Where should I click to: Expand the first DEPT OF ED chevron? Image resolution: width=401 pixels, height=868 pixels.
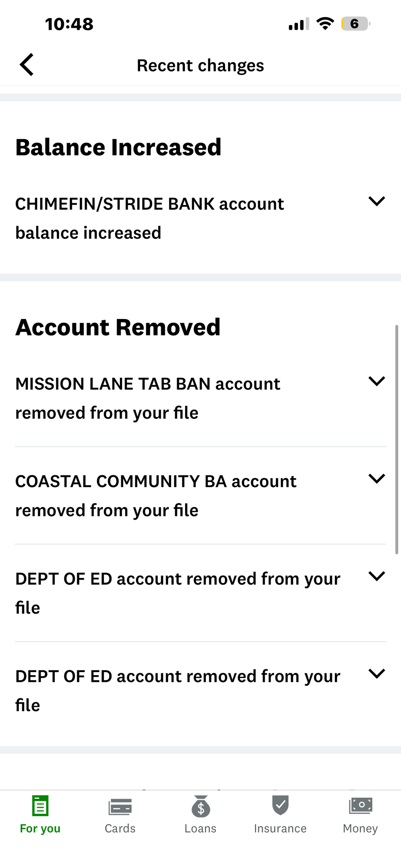click(377, 576)
